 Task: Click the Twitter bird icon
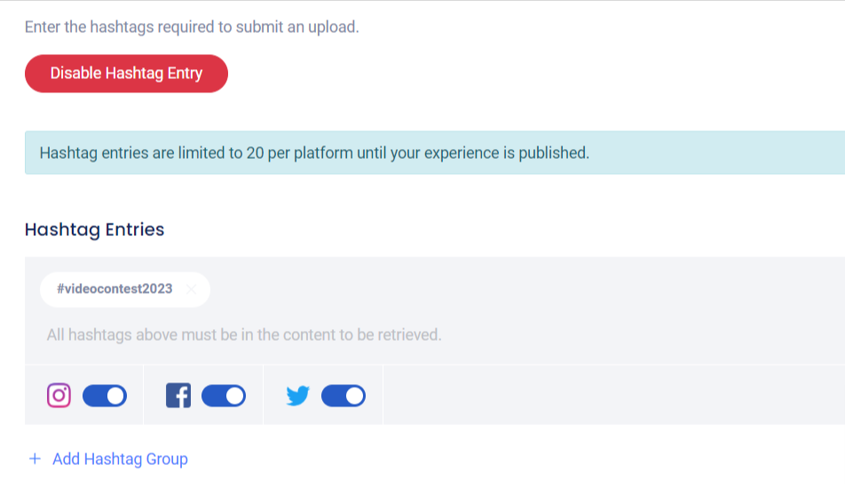(x=298, y=396)
